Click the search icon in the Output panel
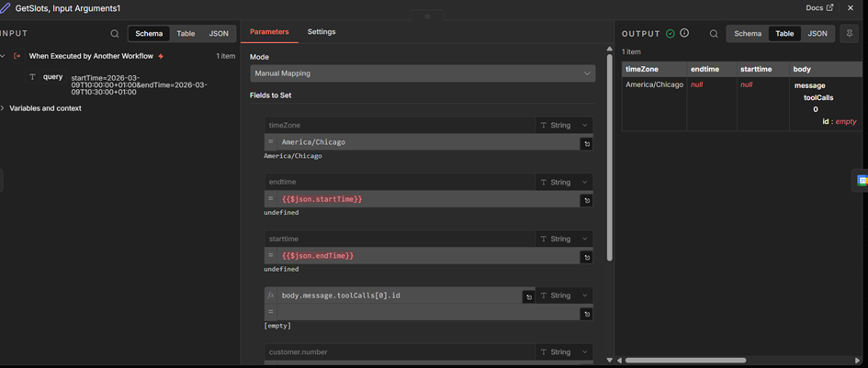The height and width of the screenshot is (368, 868). [x=714, y=34]
